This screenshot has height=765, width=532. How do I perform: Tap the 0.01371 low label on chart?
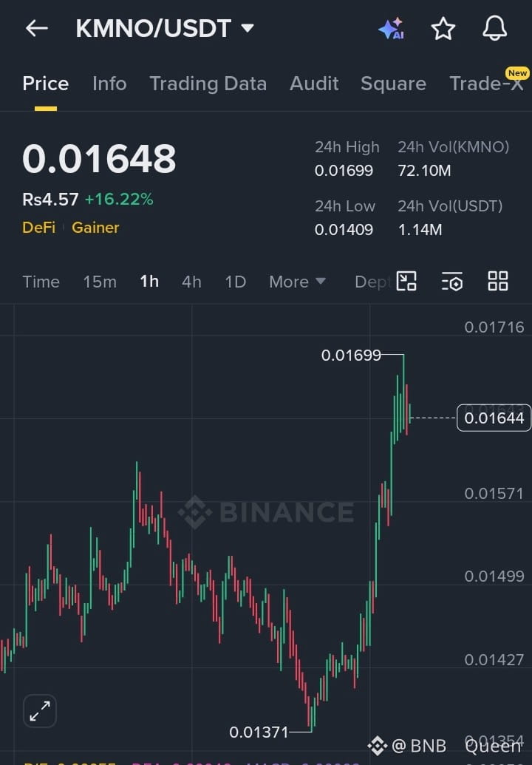259,732
